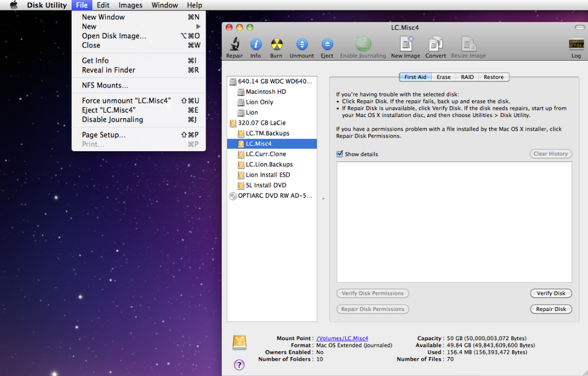Select the 320.07 GB LaCie disk

tap(261, 123)
